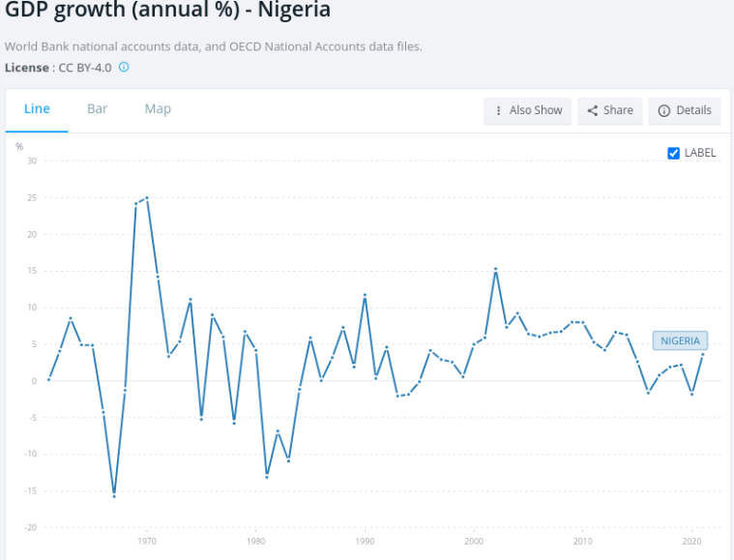The image size is (734, 560).
Task: Click the 2002 spike data point
Action: coord(495,269)
